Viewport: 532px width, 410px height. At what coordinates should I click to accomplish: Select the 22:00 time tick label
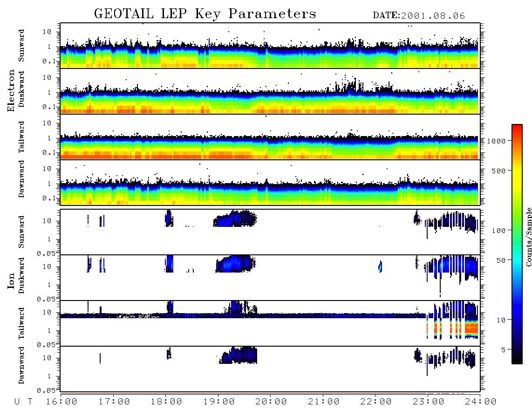pos(376,402)
